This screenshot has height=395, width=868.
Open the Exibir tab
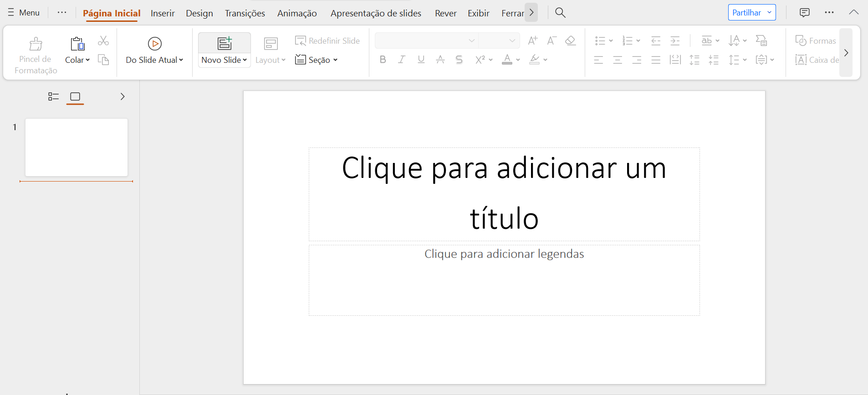pyautogui.click(x=479, y=13)
